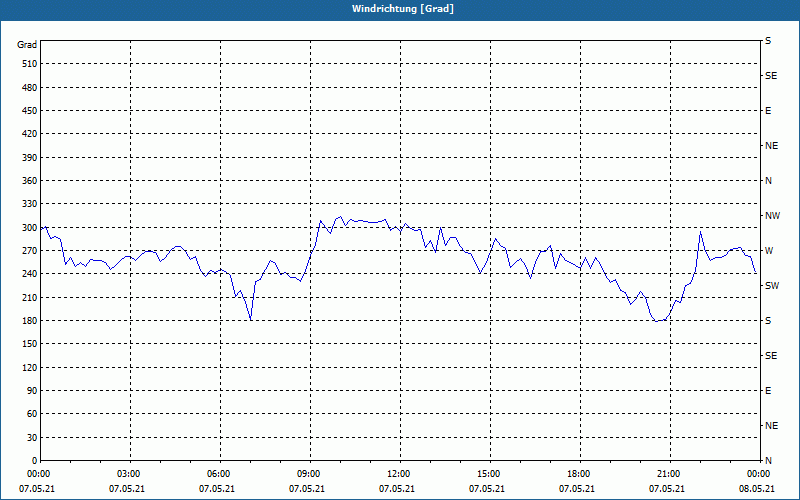Select the 06:00 time axis label

217,474
